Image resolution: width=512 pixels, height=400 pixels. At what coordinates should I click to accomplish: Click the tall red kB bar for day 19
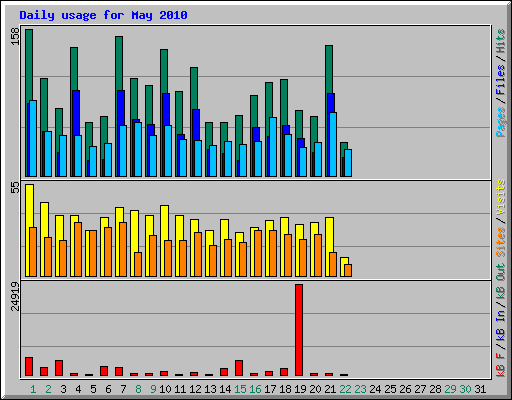299,330
